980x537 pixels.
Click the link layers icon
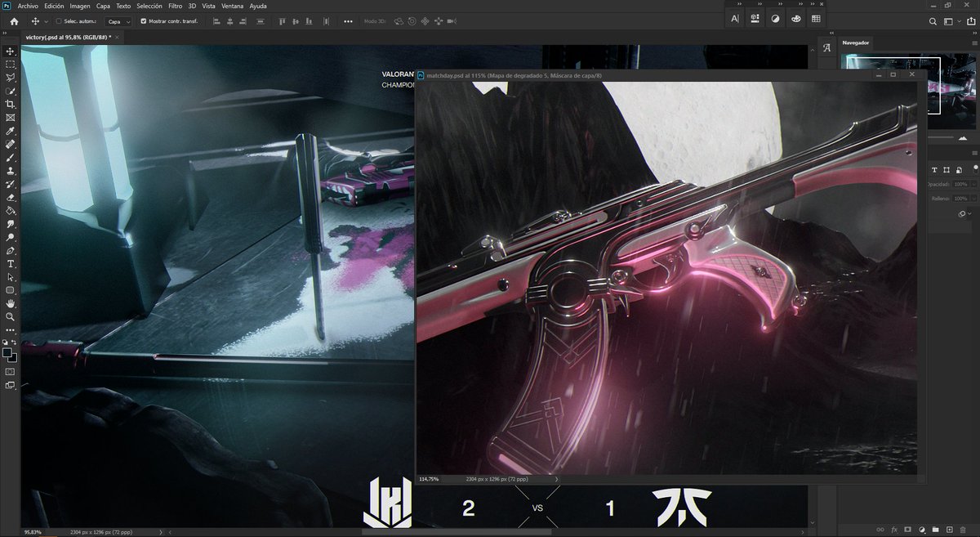pyautogui.click(x=880, y=530)
